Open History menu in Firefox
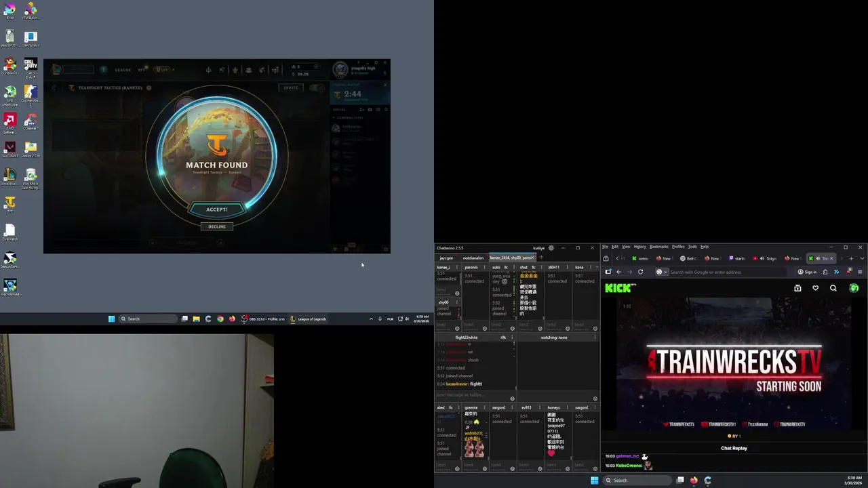Image resolution: width=868 pixels, height=488 pixels. [639, 247]
